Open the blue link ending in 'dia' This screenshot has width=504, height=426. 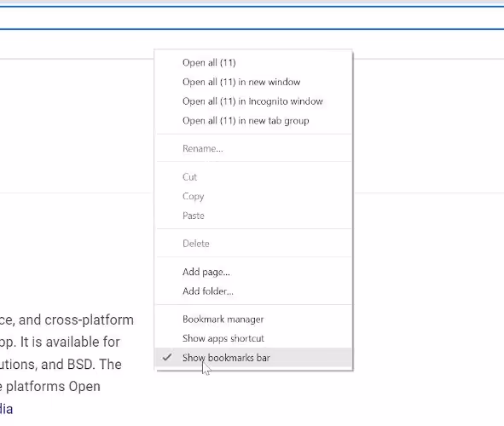point(6,409)
